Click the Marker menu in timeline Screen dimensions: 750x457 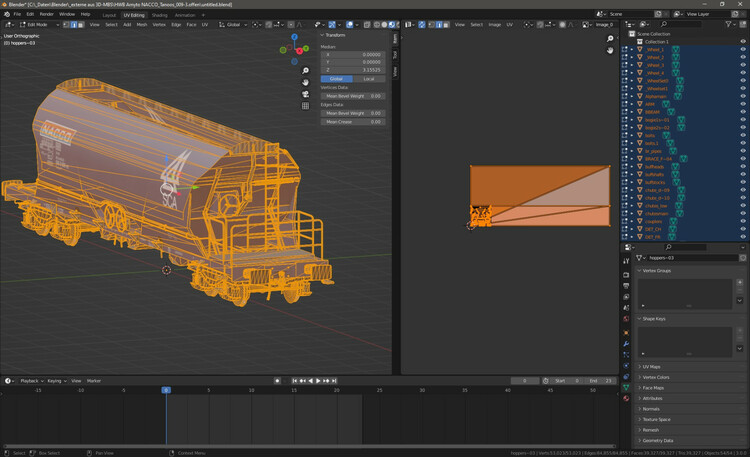click(94, 381)
